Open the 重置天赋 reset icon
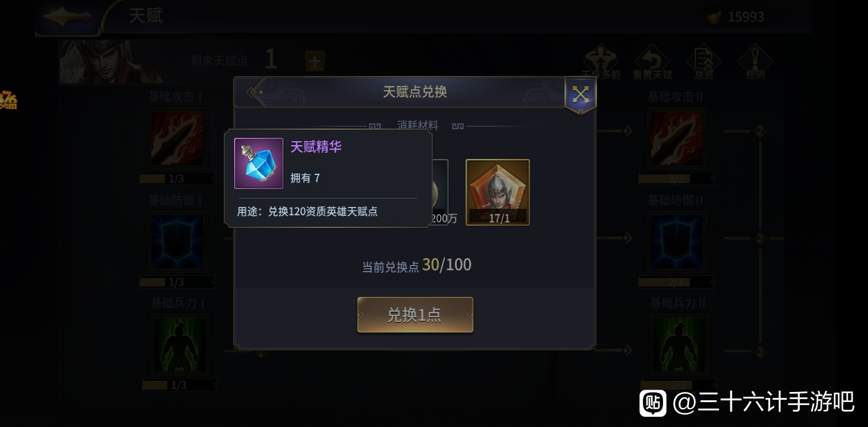This screenshot has height=427, width=868. pos(652,62)
